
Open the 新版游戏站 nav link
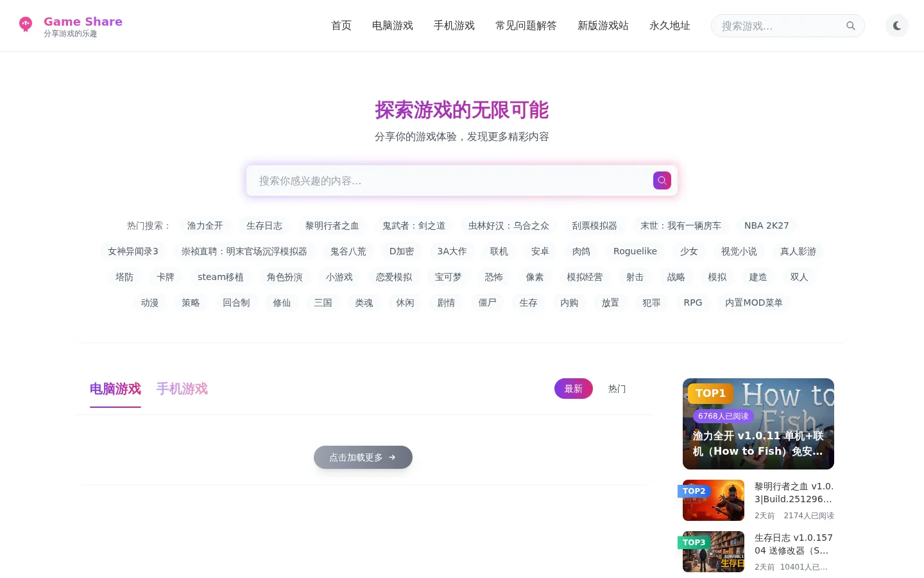point(603,26)
